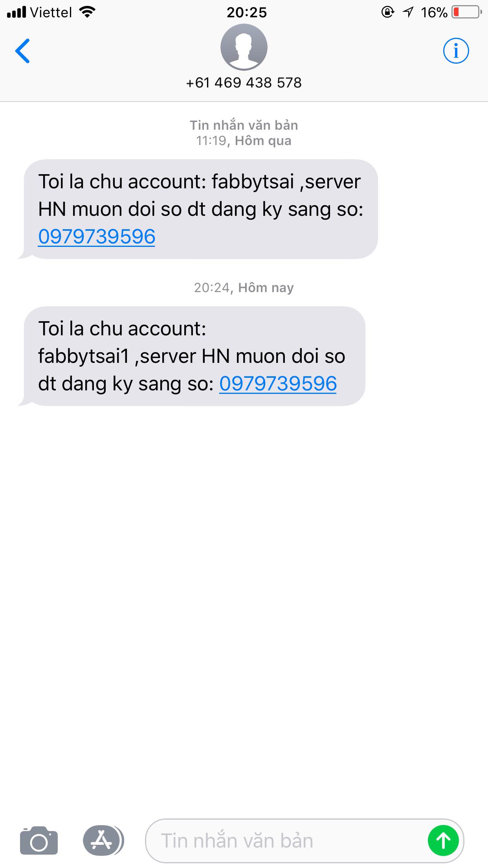Send message with green arrow button
This screenshot has height=868, width=488.
coord(443,840)
